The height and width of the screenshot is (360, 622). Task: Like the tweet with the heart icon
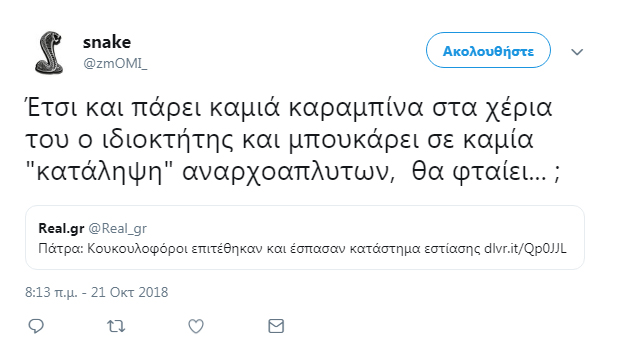(x=196, y=326)
